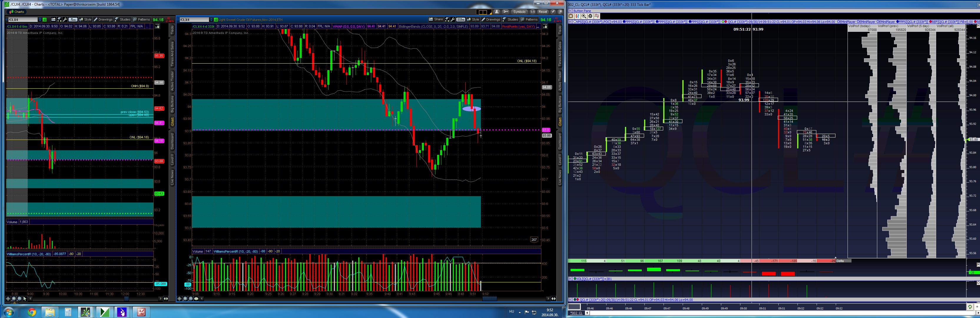The image size is (980, 318).
Task: Click the alert bell icon in the top bar
Action: (496, 12)
